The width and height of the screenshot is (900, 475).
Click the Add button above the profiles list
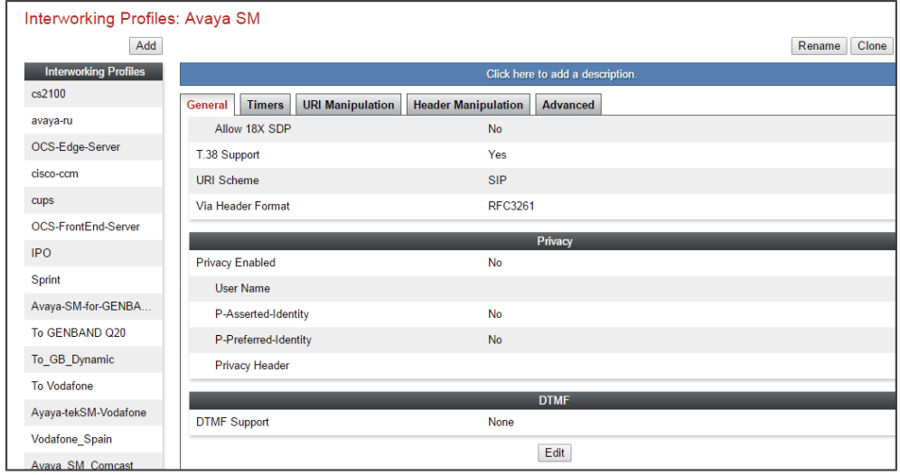point(146,46)
